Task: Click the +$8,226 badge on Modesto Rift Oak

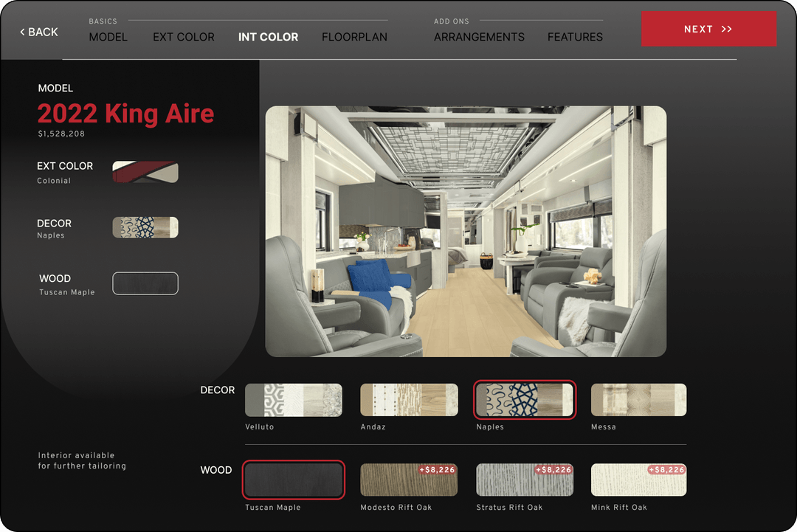Action: pyautogui.click(x=437, y=469)
